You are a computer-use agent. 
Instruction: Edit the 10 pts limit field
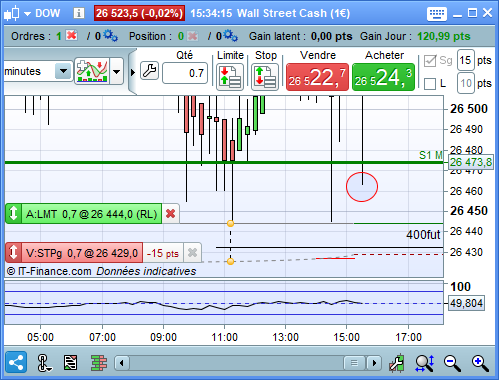click(x=466, y=83)
